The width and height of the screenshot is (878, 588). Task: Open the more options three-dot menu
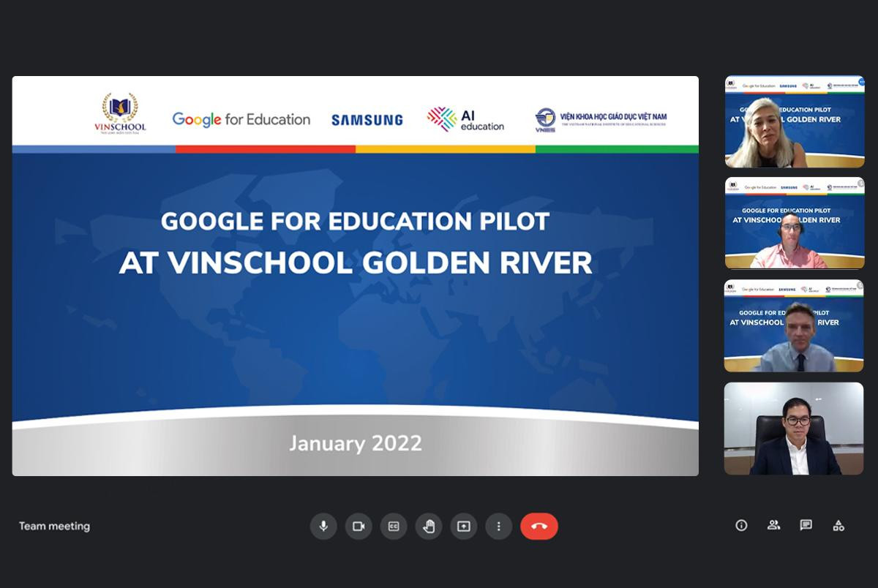click(499, 526)
